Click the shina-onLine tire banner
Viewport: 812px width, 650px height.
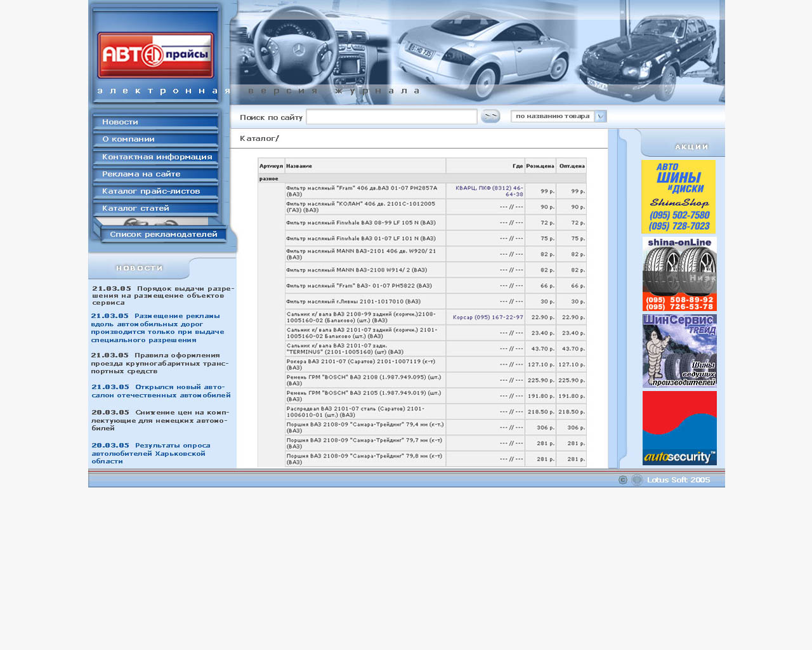point(679,274)
